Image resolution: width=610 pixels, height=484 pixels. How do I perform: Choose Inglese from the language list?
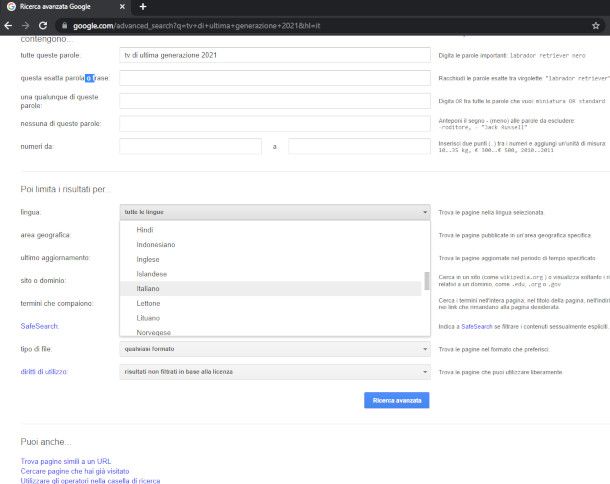[271, 259]
